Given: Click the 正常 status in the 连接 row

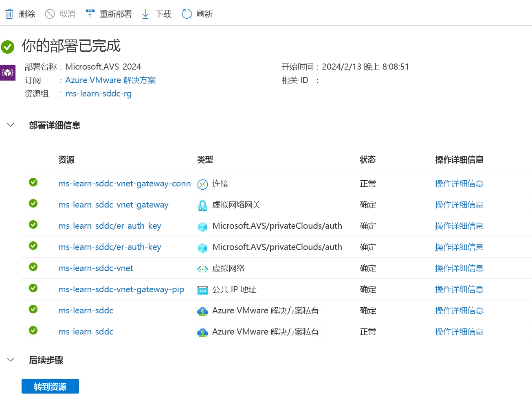Looking at the screenshot, I should point(368,184).
